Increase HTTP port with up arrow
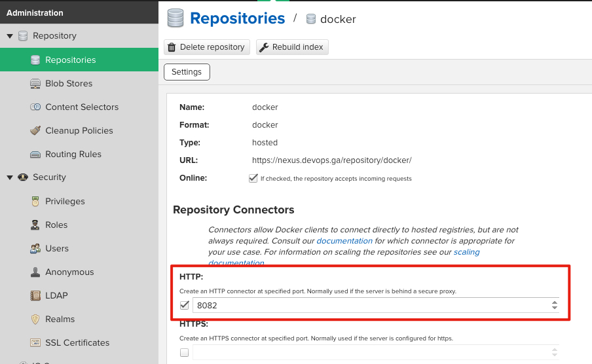Image resolution: width=592 pixels, height=364 pixels. click(554, 303)
